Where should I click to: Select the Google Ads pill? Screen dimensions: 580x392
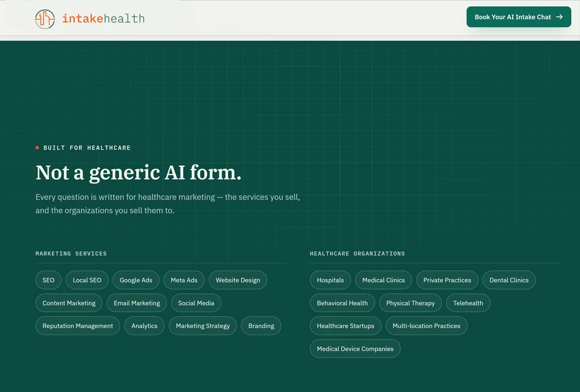136,280
